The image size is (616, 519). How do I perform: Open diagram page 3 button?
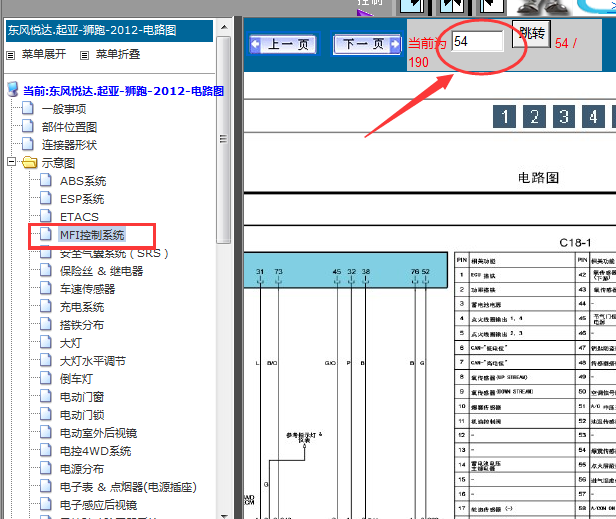pos(564,117)
